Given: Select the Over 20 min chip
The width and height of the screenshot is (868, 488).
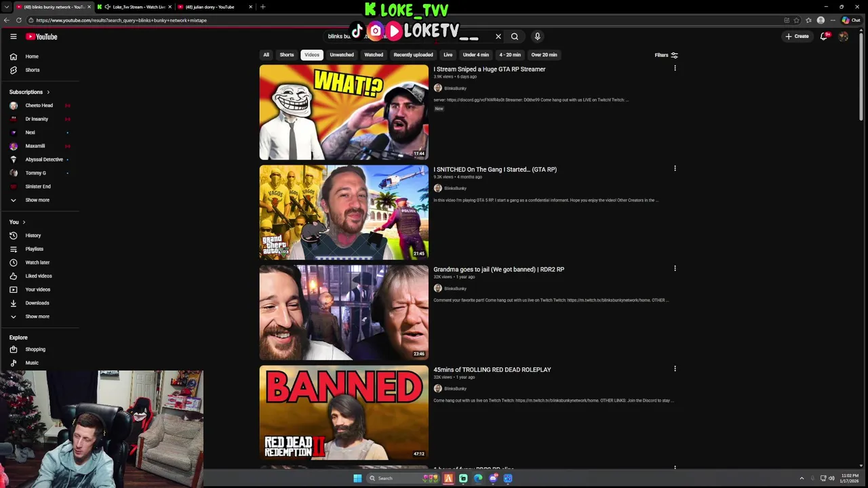Looking at the screenshot, I should point(544,55).
